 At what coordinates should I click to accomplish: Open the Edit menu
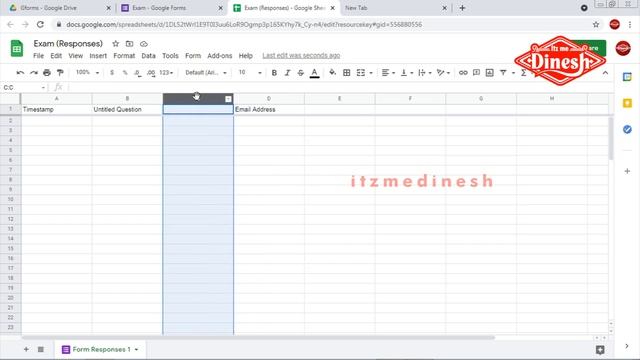(56, 56)
